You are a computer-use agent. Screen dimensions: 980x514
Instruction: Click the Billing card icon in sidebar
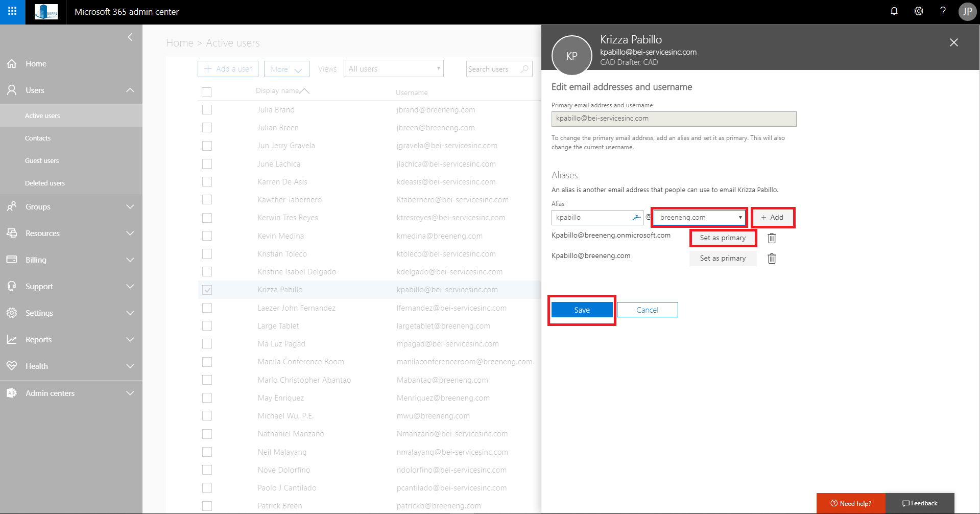click(12, 260)
